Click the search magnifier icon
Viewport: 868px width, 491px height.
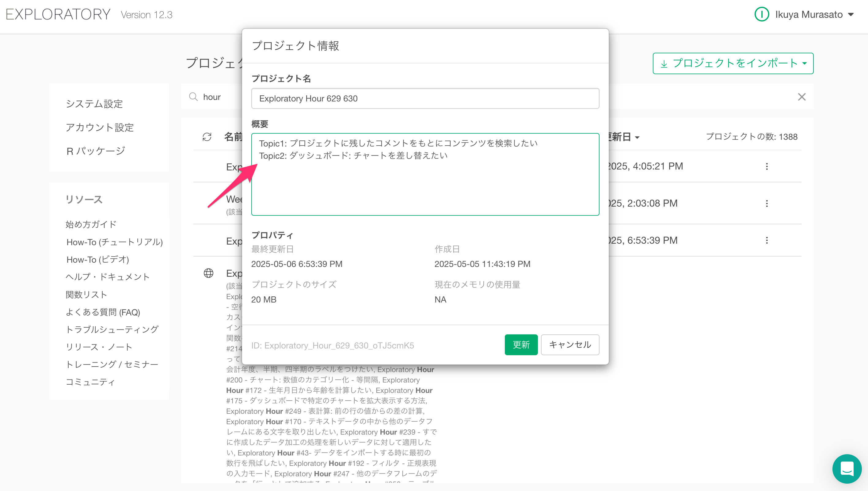point(193,97)
